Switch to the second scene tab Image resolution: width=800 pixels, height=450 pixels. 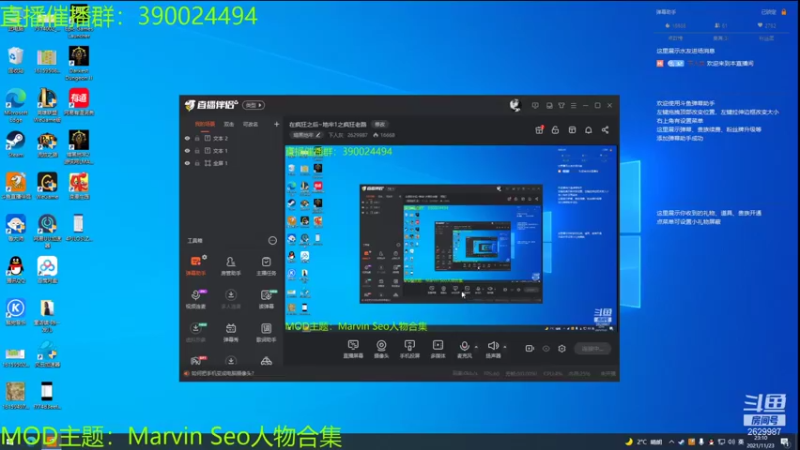(x=229, y=124)
